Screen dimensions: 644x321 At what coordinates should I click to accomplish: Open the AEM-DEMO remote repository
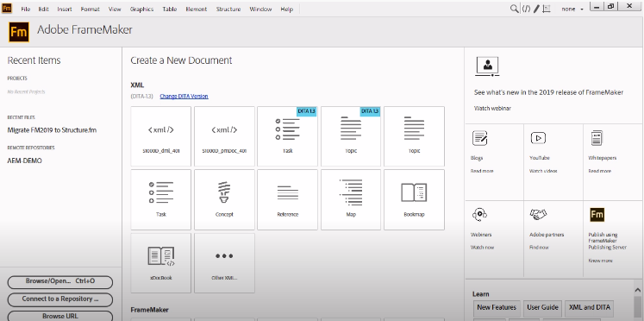(x=25, y=160)
